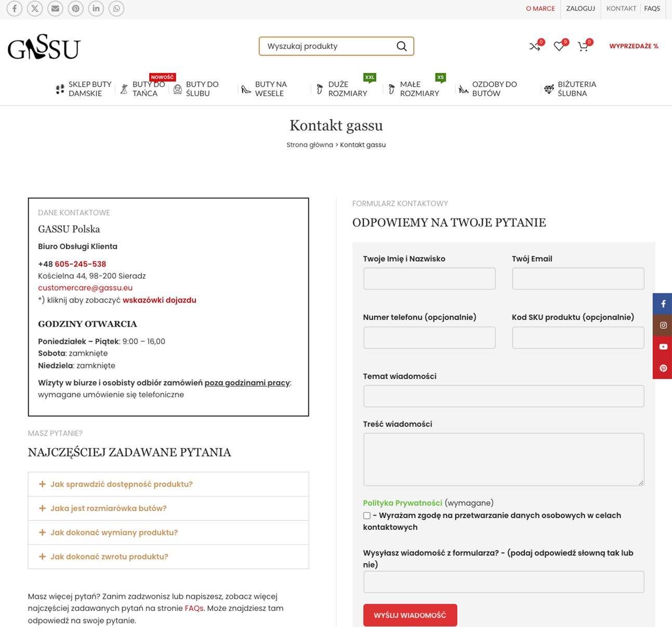Click the YouTube button in side panel

[663, 347]
